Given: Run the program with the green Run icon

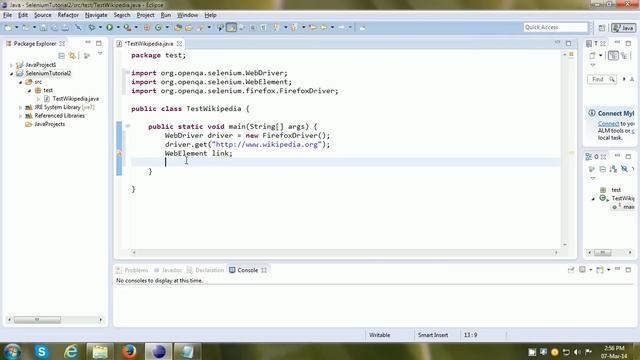Looking at the screenshot, I should [x=109, y=27].
